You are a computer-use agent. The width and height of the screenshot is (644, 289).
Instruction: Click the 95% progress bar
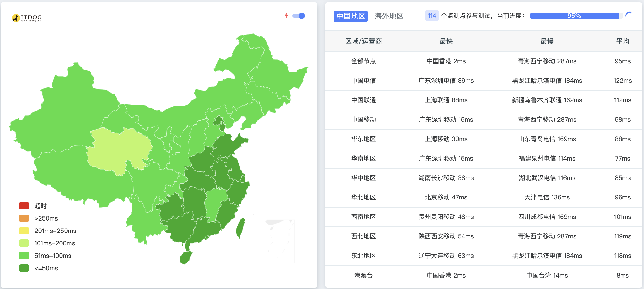point(576,16)
